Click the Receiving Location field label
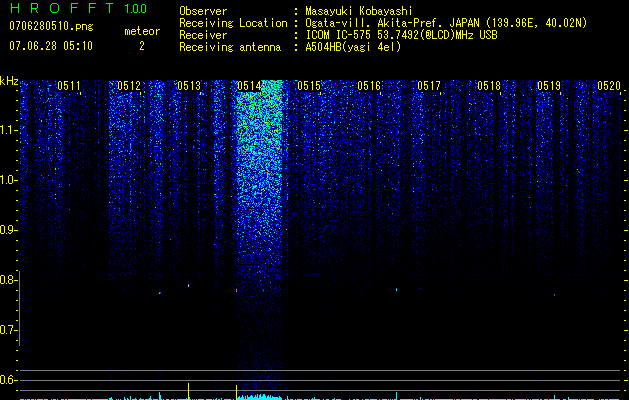This screenshot has width=629, height=400. (233, 23)
